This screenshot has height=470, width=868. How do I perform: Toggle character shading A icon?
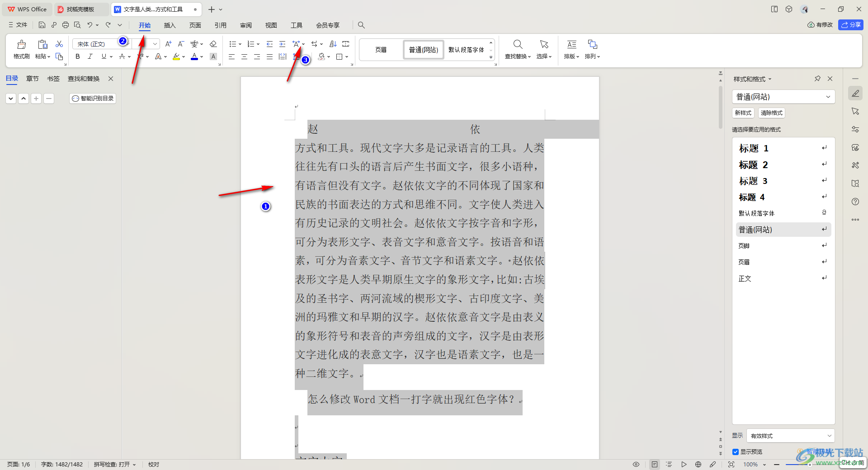[x=213, y=56]
